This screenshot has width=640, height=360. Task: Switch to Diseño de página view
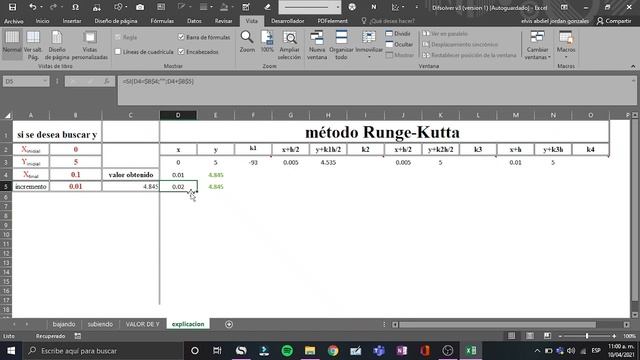point(57,45)
